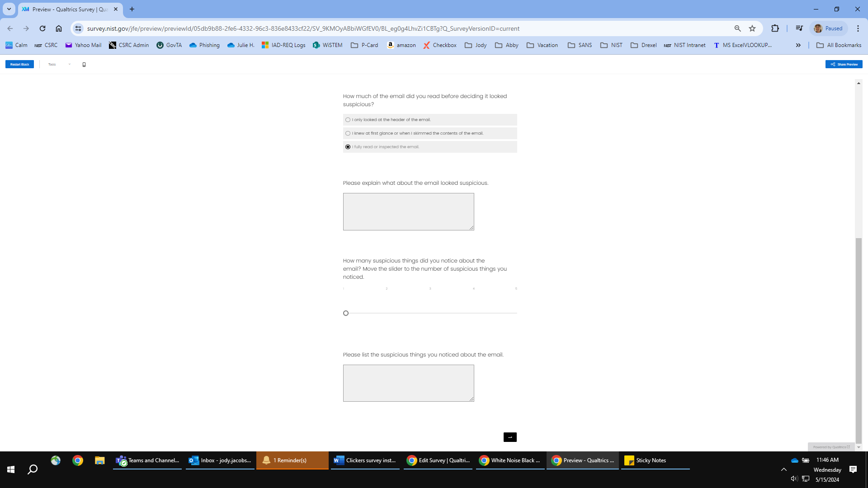Click the suspicious things slider handle

(346, 313)
